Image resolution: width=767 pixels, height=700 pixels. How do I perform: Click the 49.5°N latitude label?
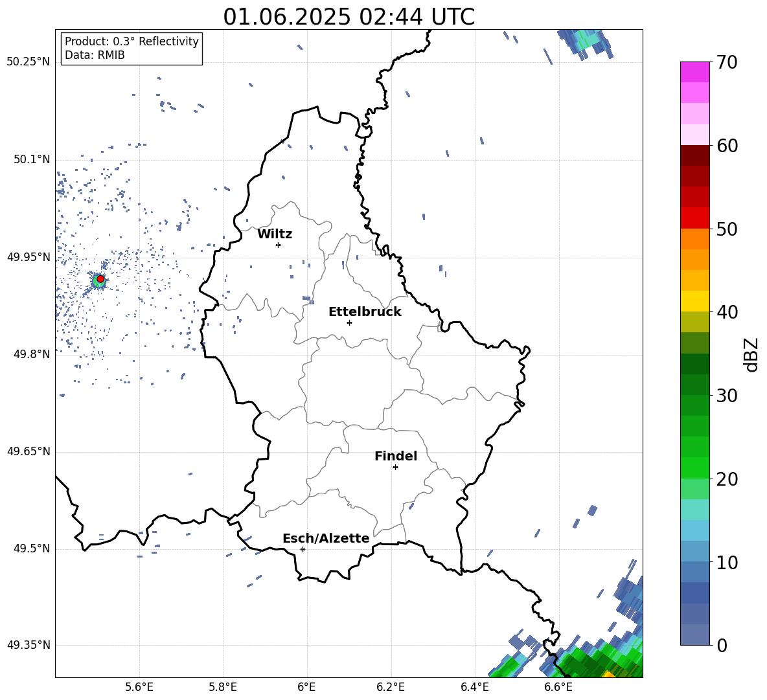pos(32,548)
